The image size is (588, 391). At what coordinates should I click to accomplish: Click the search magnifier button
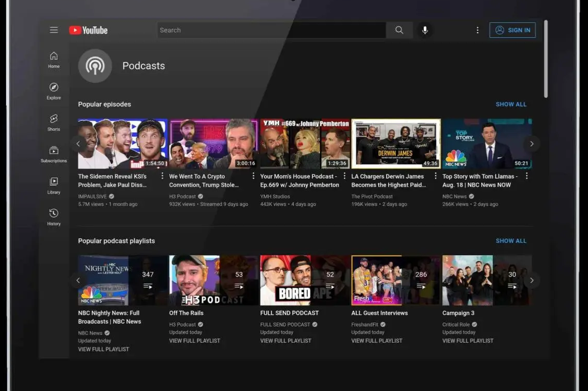(x=399, y=30)
